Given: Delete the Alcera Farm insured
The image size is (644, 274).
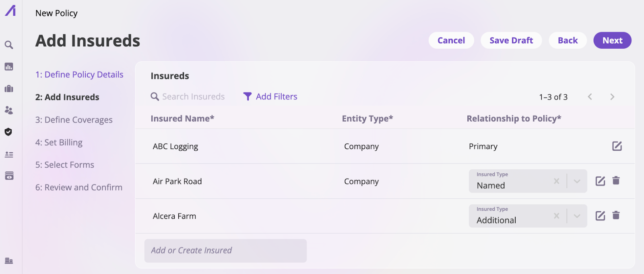Looking at the screenshot, I should pos(616,215).
